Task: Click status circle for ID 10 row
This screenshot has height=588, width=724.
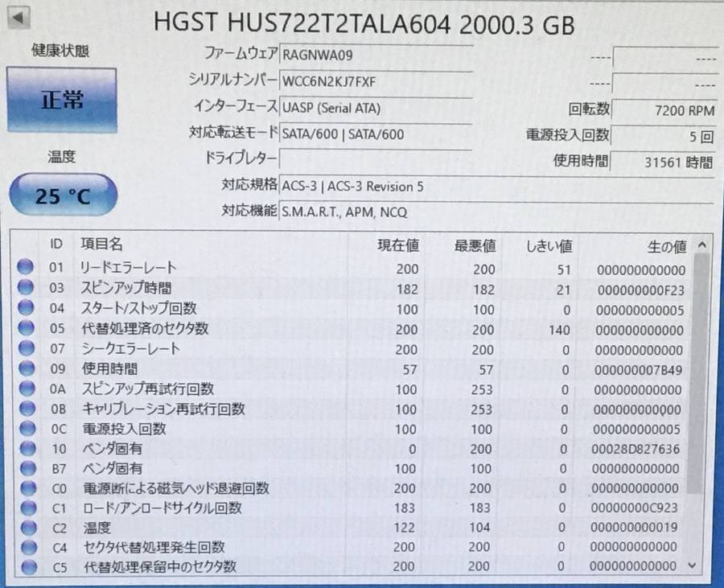Action: [x=27, y=448]
